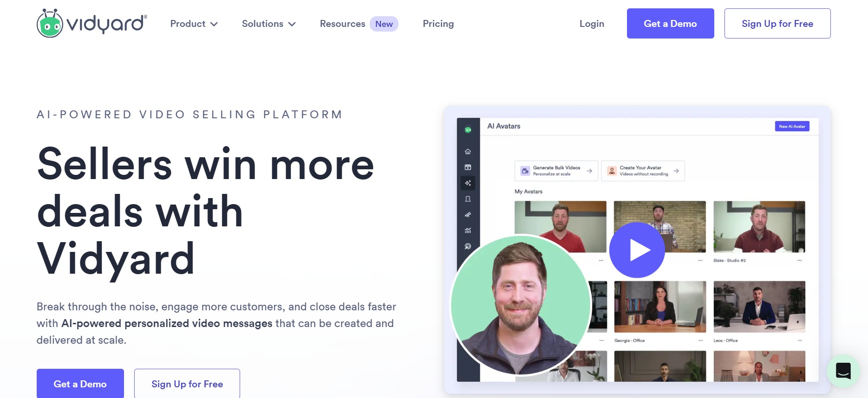Viewport: 868px width, 398px height.
Task: Click the door-shaped rooms sidebar icon
Action: 468,199
